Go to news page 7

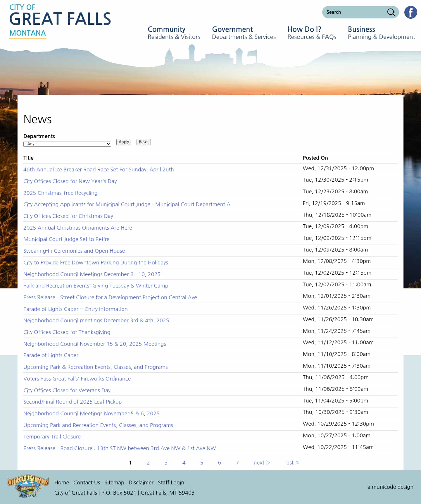(x=237, y=462)
